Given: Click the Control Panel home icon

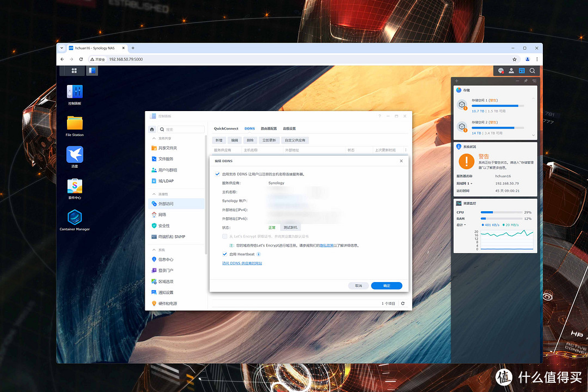Looking at the screenshot, I should (152, 129).
